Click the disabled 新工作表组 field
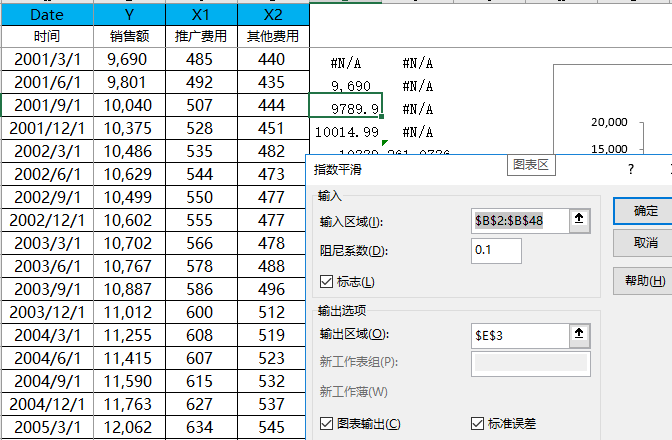672x440 pixels. (x=531, y=364)
